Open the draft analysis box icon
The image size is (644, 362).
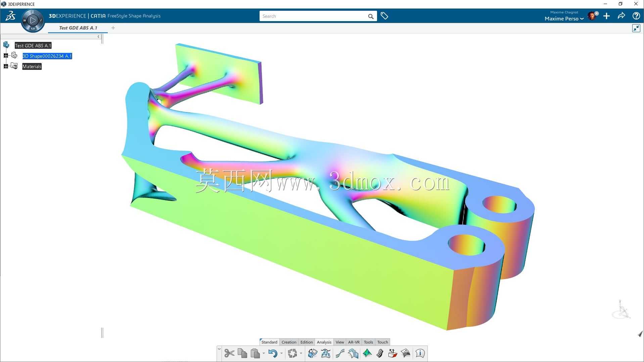tap(393, 353)
